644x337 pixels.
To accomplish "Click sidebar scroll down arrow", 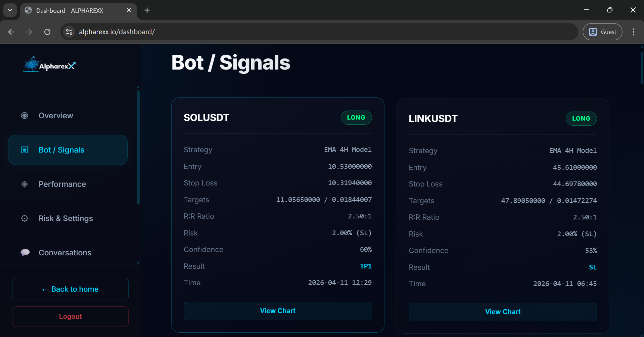I will 138,263.
